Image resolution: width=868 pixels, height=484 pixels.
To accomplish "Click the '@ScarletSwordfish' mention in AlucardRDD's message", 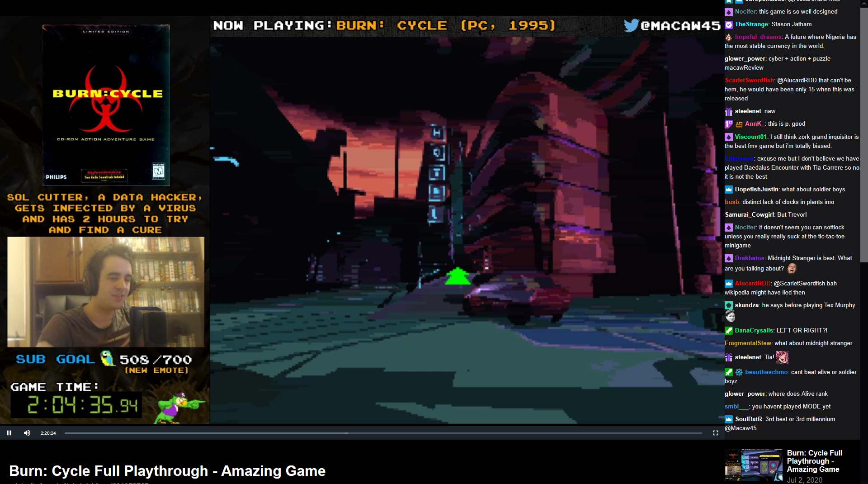I will click(800, 284).
